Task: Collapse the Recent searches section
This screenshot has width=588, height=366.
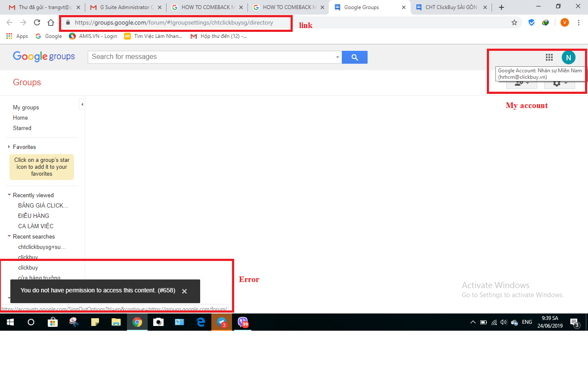Action: pos(9,236)
